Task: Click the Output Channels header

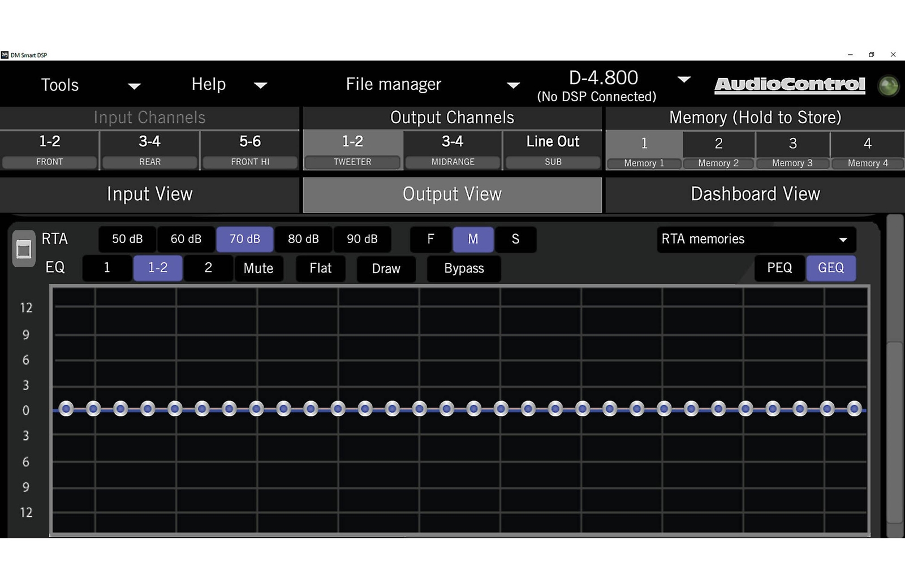Action: click(453, 118)
